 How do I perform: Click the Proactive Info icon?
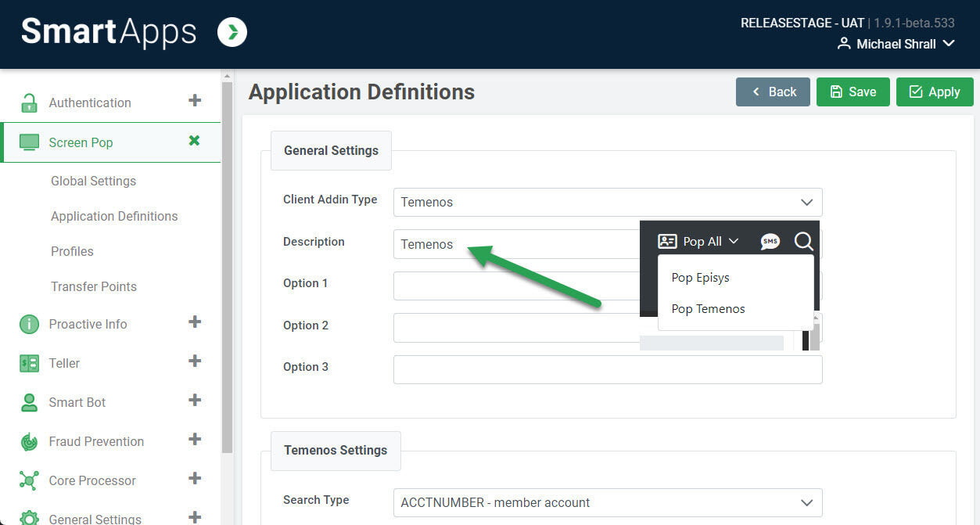tap(29, 324)
